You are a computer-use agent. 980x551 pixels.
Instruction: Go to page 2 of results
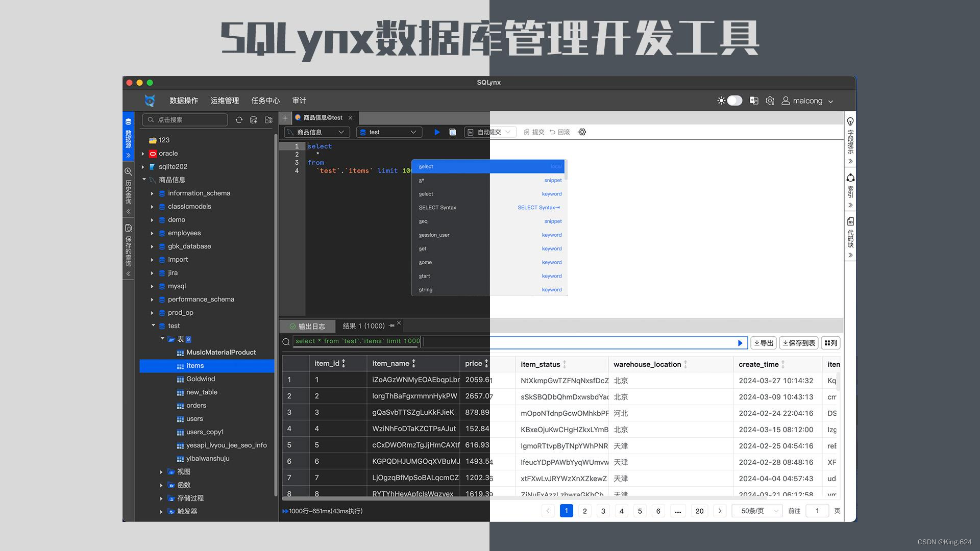point(585,511)
